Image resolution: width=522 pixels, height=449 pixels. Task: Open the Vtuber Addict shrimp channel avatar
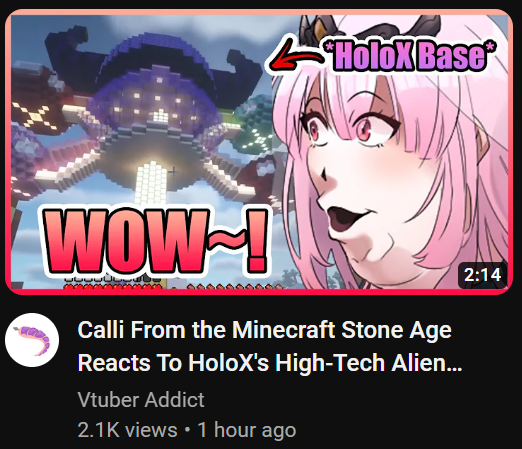[x=32, y=340]
